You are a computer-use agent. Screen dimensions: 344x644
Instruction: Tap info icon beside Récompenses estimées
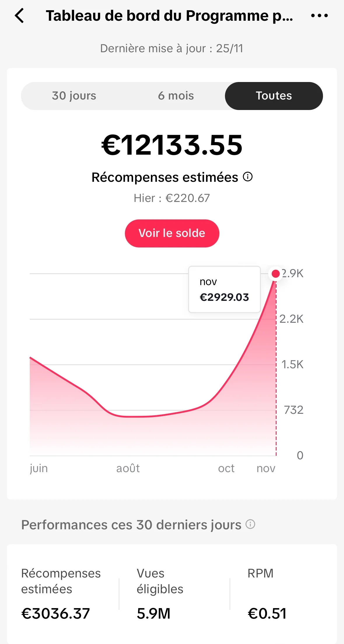[x=248, y=177]
